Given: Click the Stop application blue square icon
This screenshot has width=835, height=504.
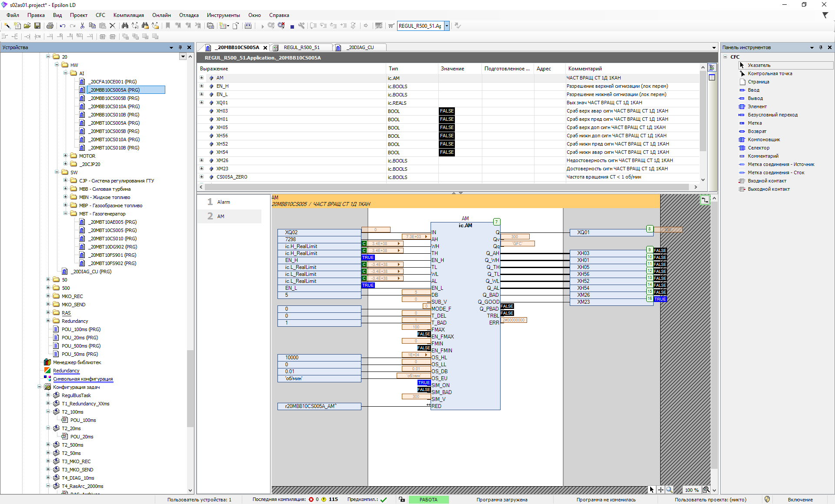Looking at the screenshot, I should pyautogui.click(x=292, y=27).
